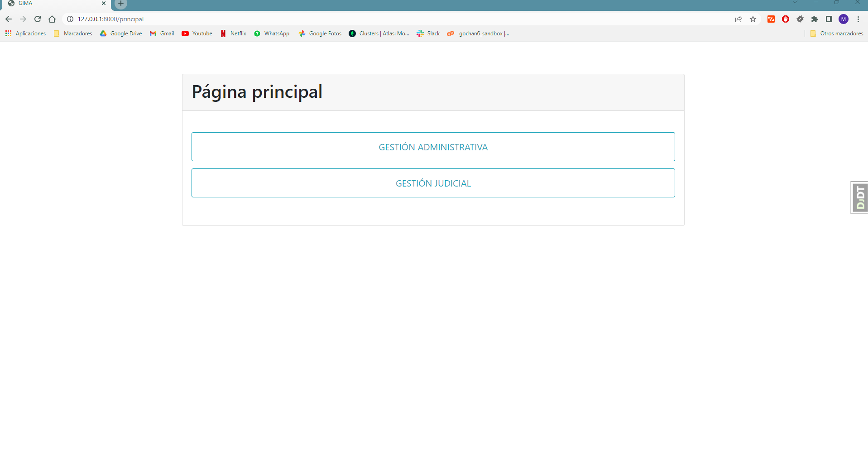Go back to previous page
The height and width of the screenshot is (460, 868).
click(9, 19)
